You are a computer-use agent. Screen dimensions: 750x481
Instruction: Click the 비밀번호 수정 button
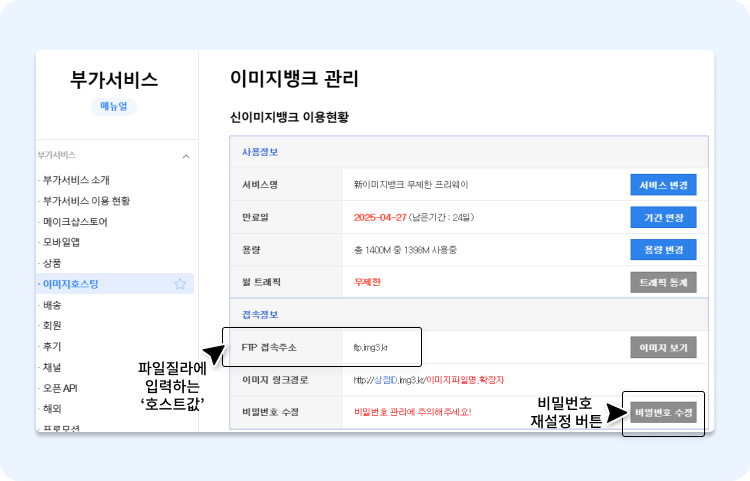(663, 412)
